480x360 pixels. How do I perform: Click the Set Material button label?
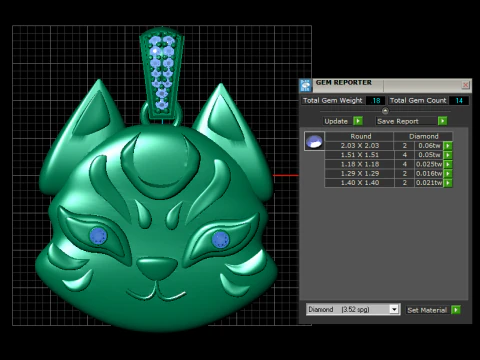(427, 310)
